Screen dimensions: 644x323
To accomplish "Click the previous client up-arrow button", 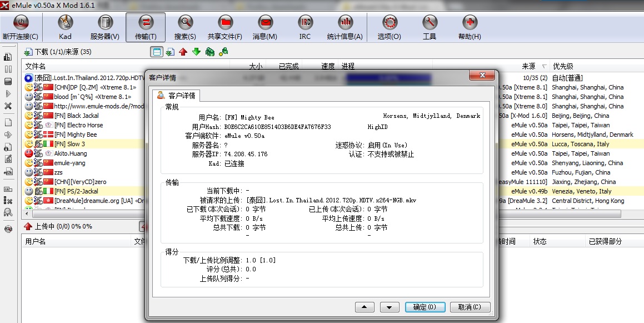I will (x=365, y=307).
